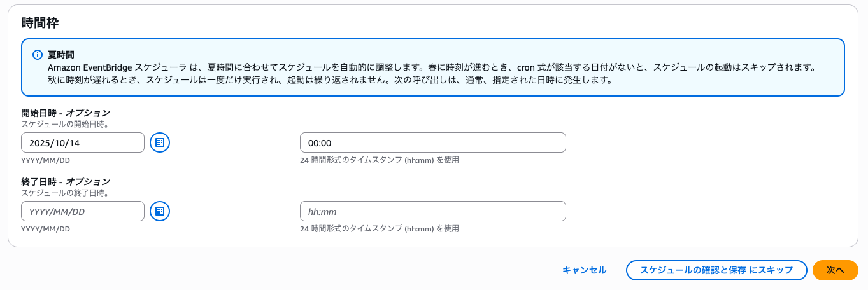Proceed with the orange 次へ button

[836, 270]
